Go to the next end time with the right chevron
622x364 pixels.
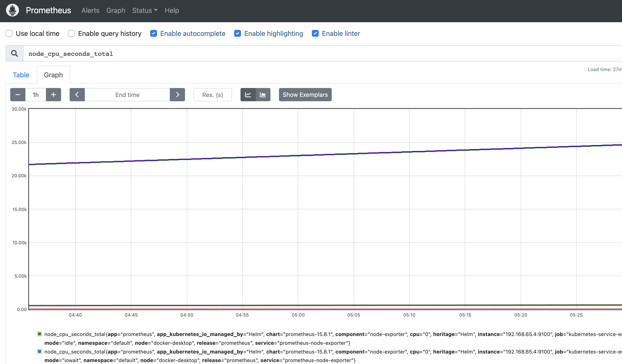(x=177, y=94)
